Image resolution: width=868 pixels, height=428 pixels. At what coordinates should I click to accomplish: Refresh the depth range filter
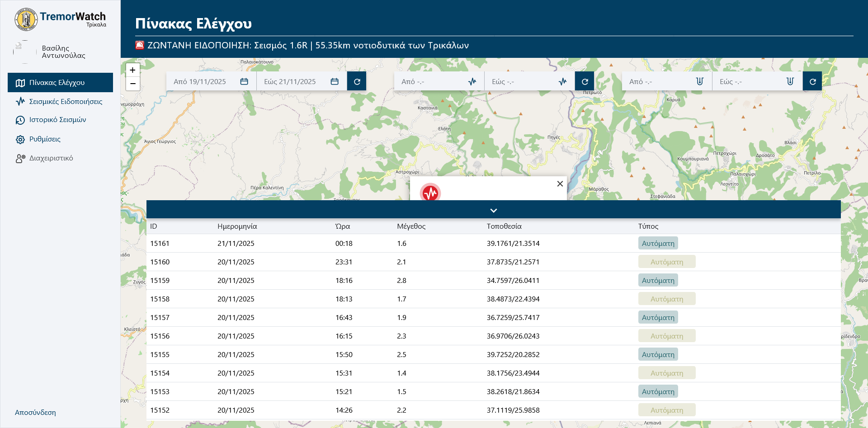(812, 81)
